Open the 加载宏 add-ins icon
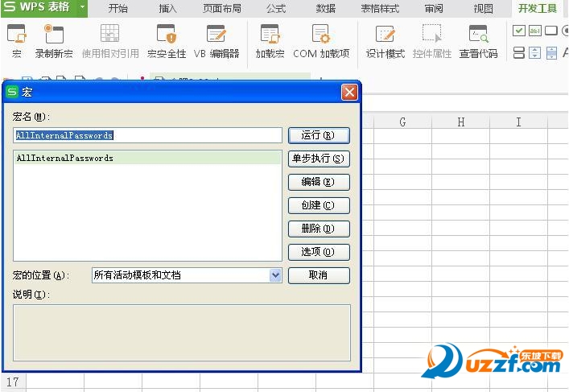Image resolution: width=569 pixels, height=392 pixels. (x=270, y=40)
